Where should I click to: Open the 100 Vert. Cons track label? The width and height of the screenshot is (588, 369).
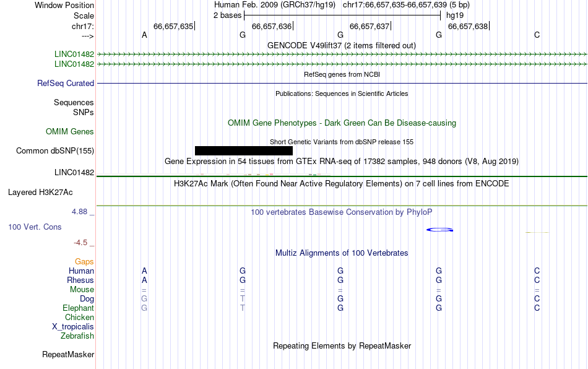(35, 227)
